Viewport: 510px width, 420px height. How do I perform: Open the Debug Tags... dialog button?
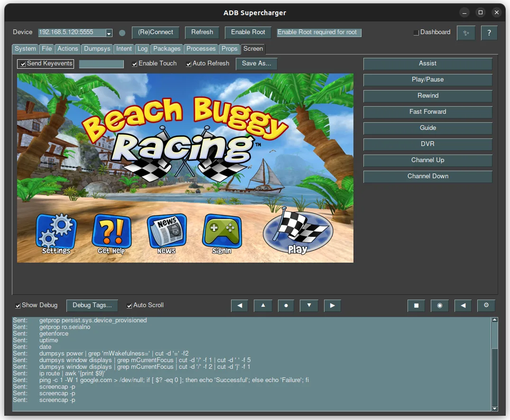[x=92, y=306]
